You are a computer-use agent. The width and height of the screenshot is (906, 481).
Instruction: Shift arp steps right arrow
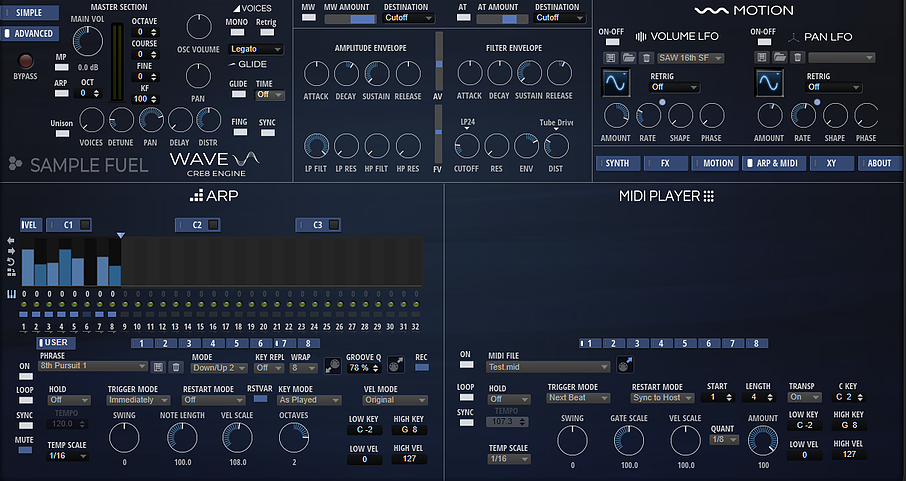click(x=10, y=251)
